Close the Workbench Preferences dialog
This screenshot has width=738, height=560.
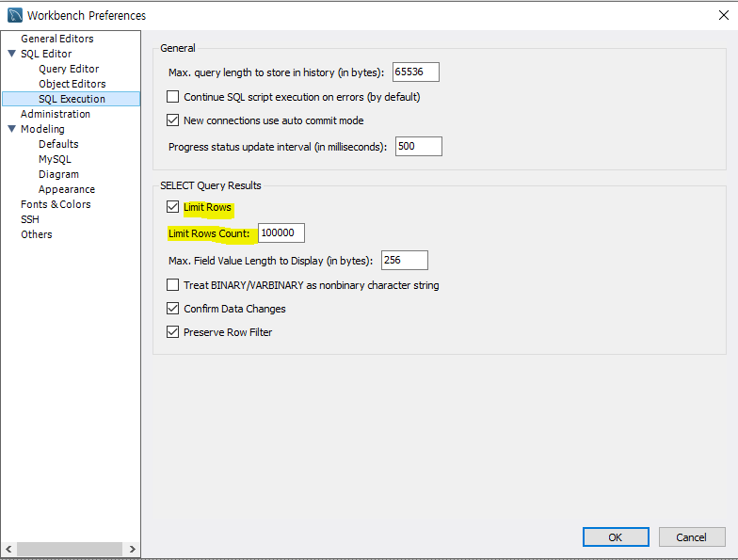(x=723, y=15)
